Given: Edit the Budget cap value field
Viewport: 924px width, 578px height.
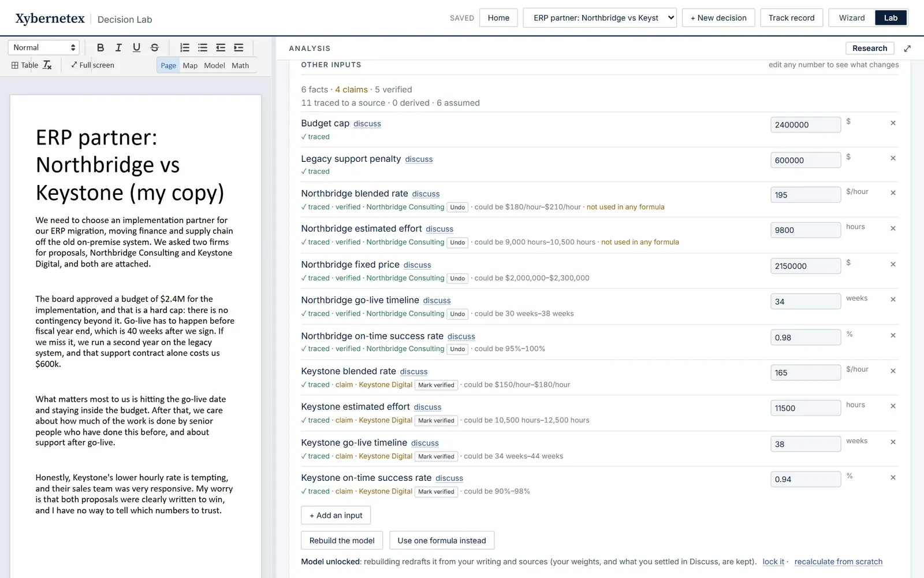Looking at the screenshot, I should pyautogui.click(x=806, y=125).
